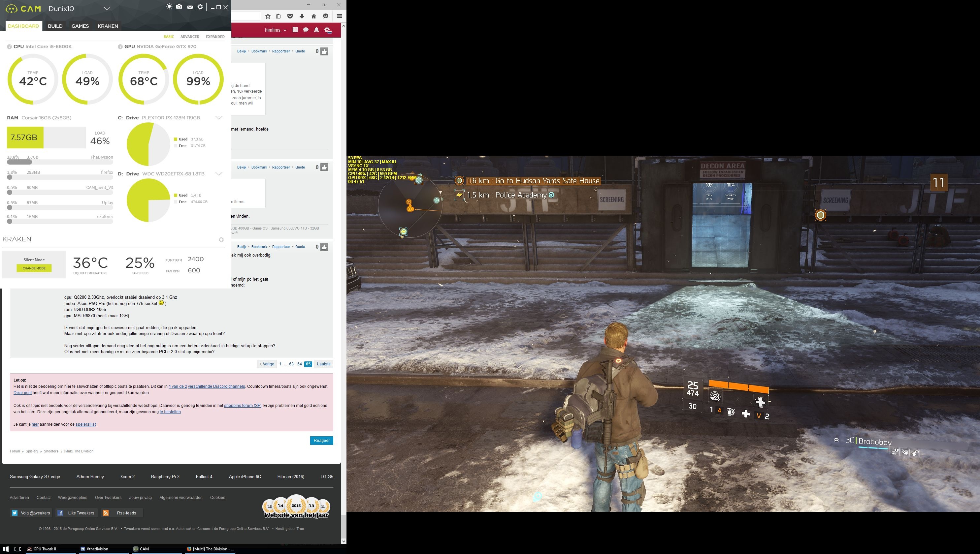Select EXPANDED dashboard view mode

tap(215, 37)
